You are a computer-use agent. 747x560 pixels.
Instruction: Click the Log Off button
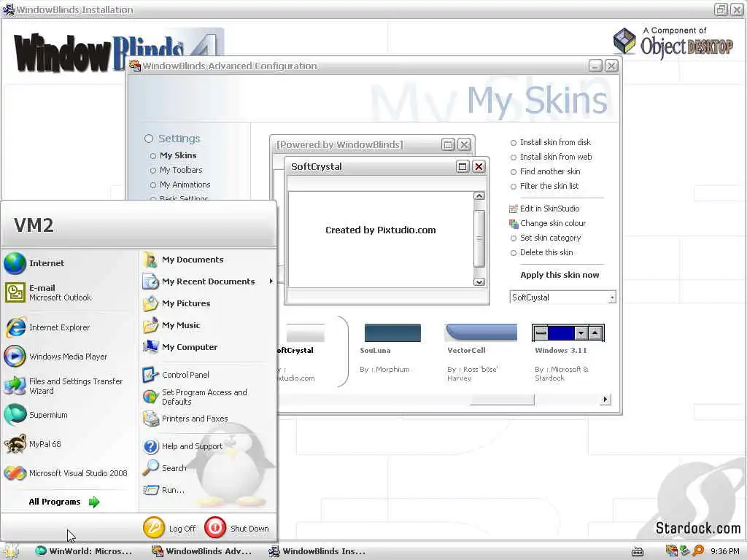click(169, 528)
